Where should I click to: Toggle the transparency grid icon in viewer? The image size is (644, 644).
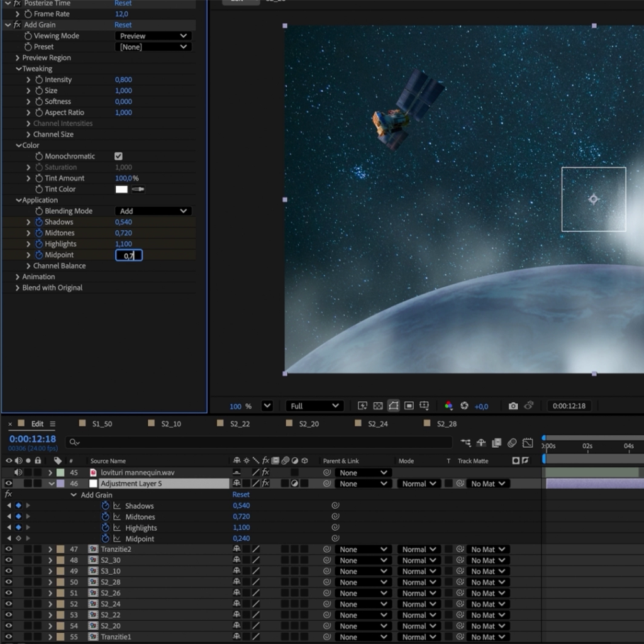coord(378,406)
